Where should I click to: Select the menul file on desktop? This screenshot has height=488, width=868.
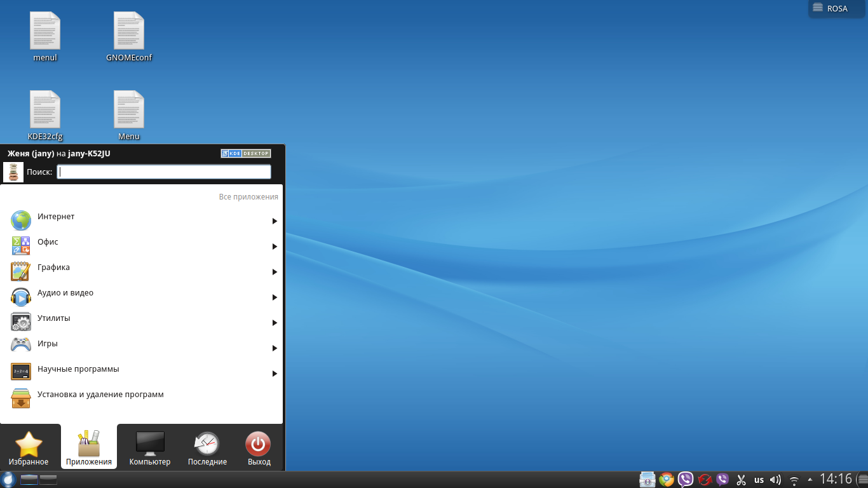45,37
